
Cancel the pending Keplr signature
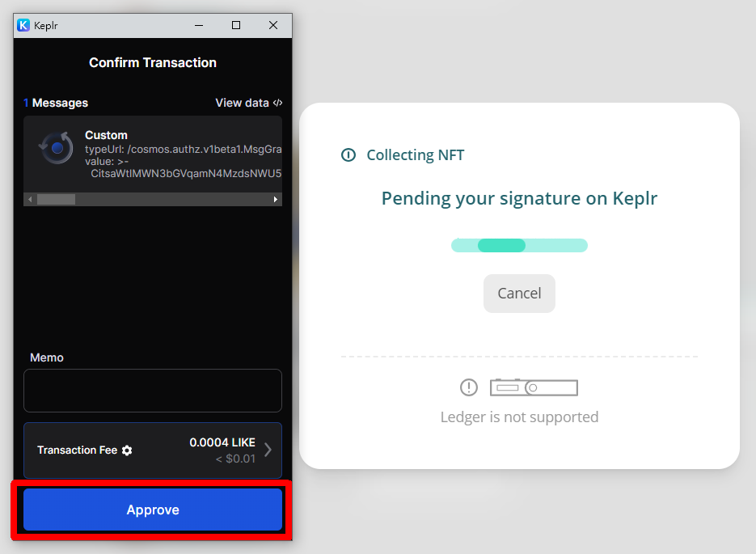(519, 293)
